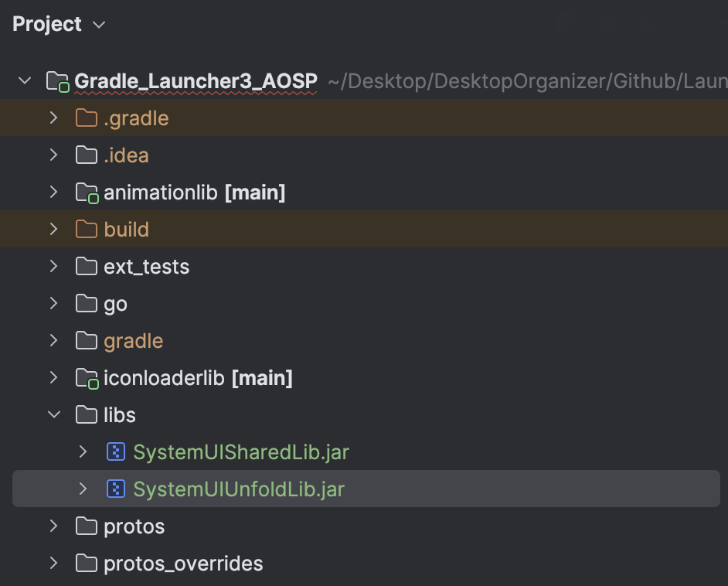This screenshot has width=728, height=586.
Task: Expand the .idea folder
Action: pos(54,155)
